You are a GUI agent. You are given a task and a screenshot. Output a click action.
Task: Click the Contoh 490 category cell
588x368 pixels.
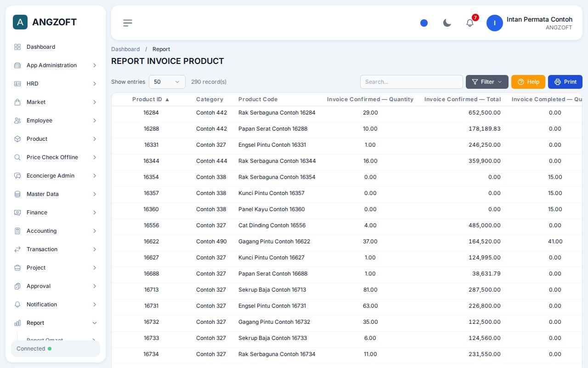(x=211, y=241)
